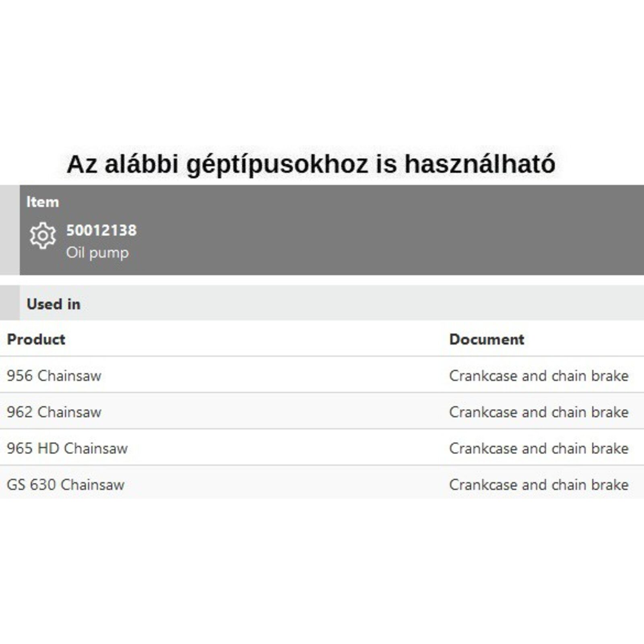Click the gear icon beside part number
The image size is (644, 644).
click(42, 235)
